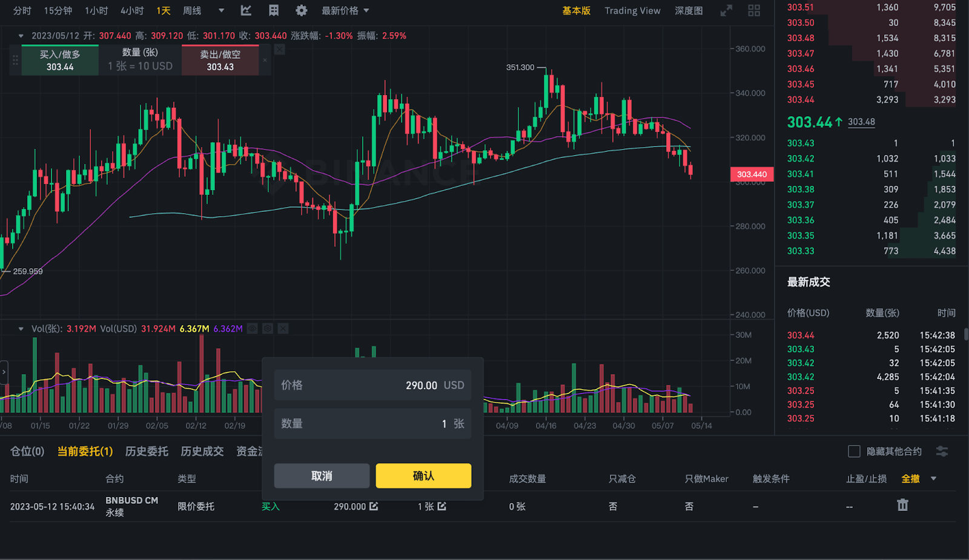Confirm the order with 确认 button
This screenshot has width=969, height=560.
pyautogui.click(x=423, y=476)
